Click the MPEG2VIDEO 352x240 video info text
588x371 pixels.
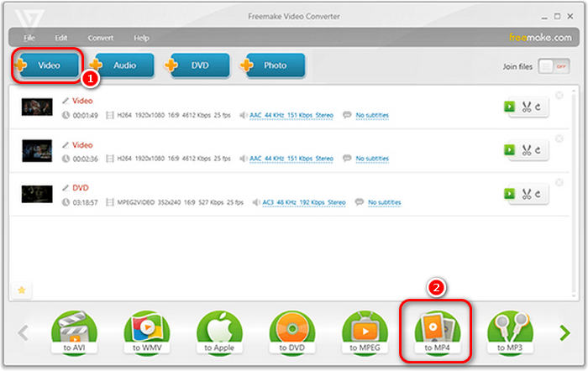tap(180, 202)
